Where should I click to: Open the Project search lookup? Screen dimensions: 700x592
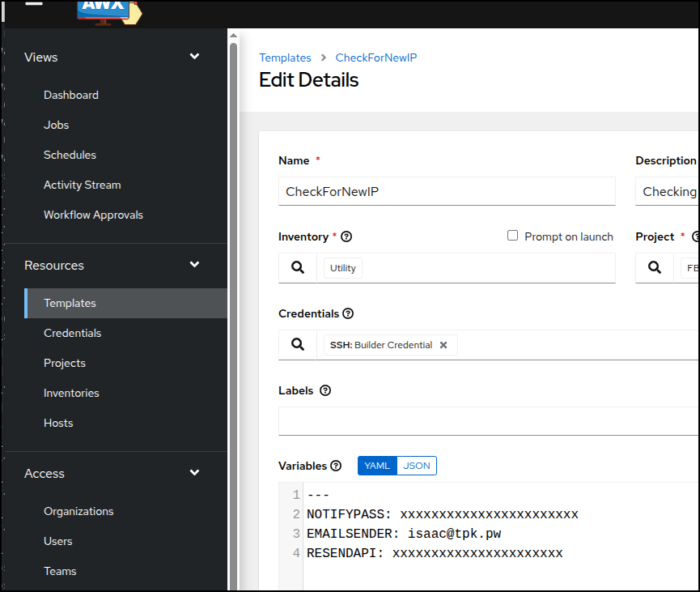tap(654, 267)
